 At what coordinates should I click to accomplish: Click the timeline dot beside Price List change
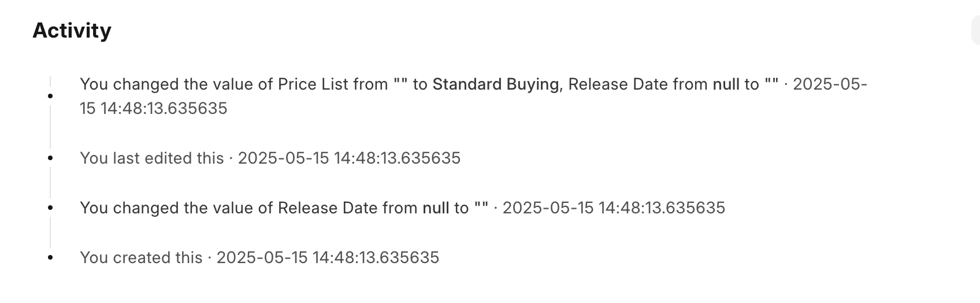coord(50,95)
